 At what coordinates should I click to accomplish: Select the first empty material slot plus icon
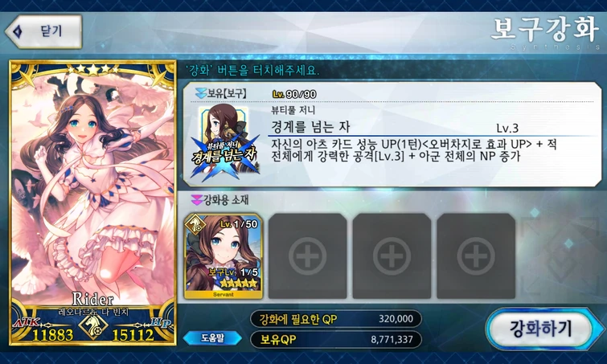[x=307, y=256]
